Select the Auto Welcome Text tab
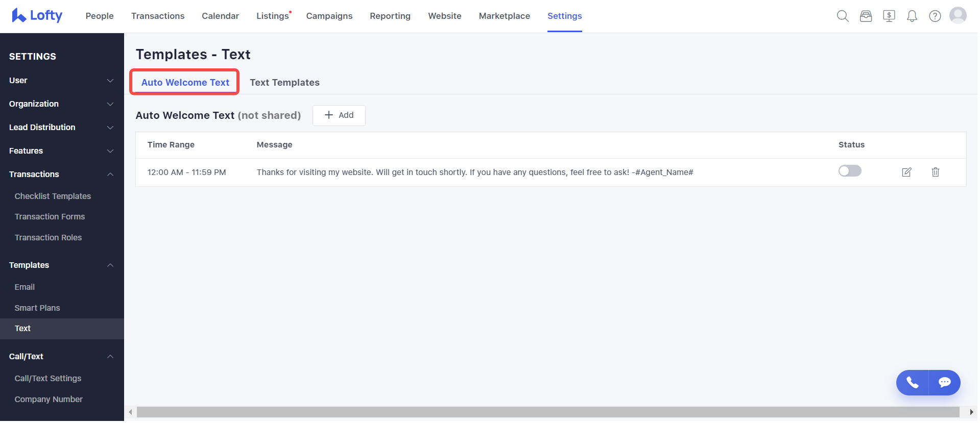Viewport: 980px width, 423px height. tap(185, 82)
